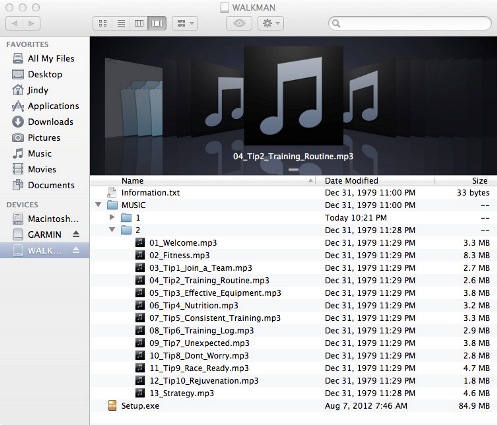
Task: Go forward with the right arrow button
Action: [x=32, y=23]
